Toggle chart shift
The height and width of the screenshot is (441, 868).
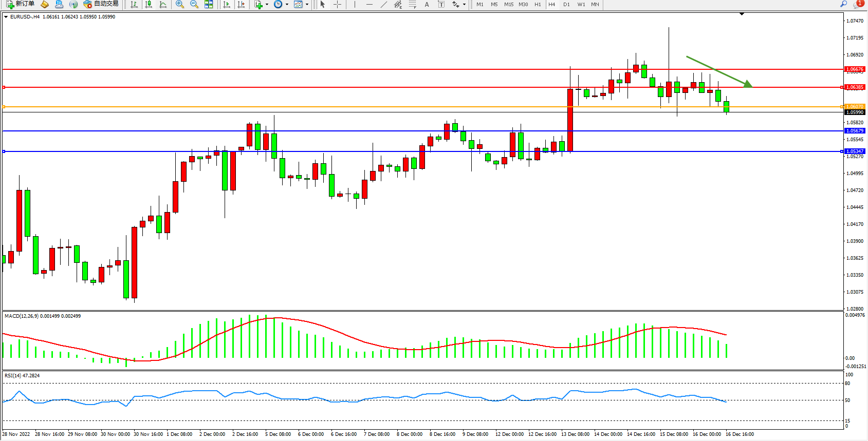(x=241, y=4)
